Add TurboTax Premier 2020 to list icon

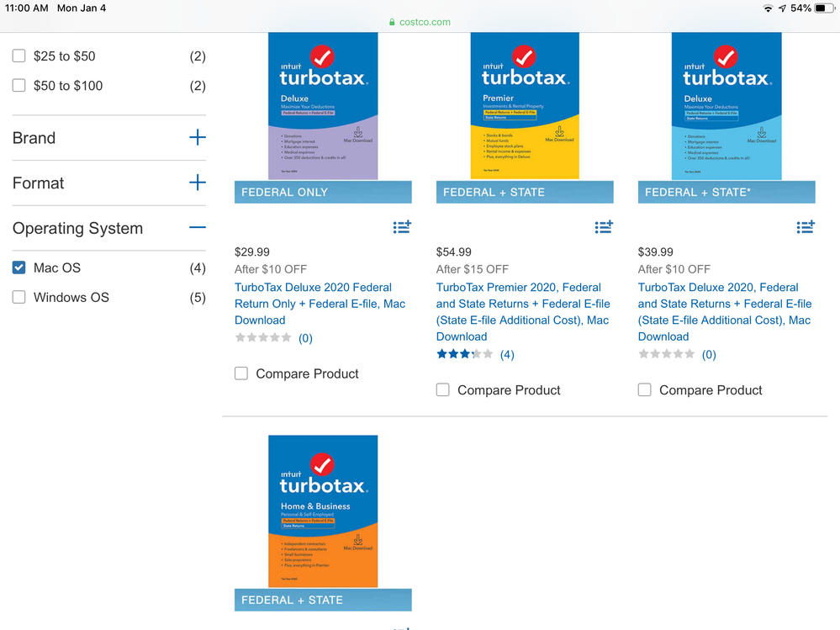[x=604, y=227]
